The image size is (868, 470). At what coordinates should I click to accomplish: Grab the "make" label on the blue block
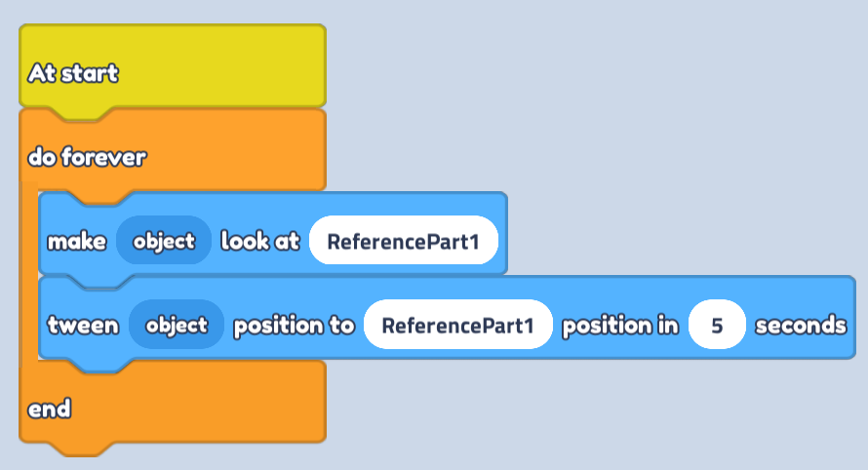pos(77,241)
